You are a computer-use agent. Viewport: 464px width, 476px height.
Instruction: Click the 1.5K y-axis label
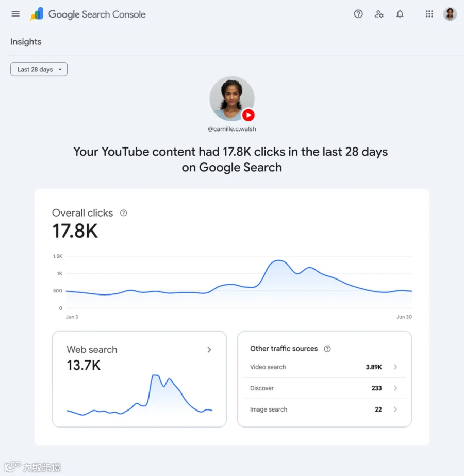tap(57, 256)
